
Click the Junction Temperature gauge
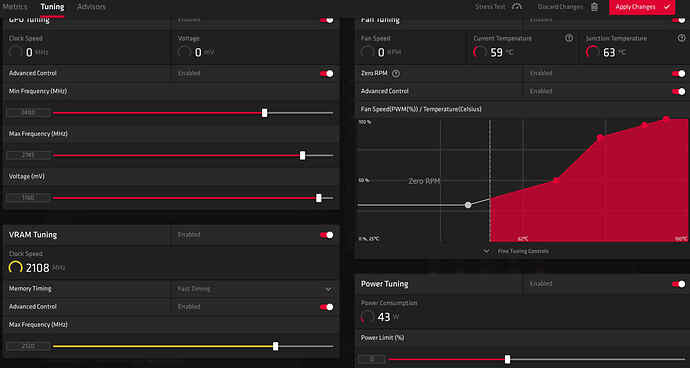[593, 52]
